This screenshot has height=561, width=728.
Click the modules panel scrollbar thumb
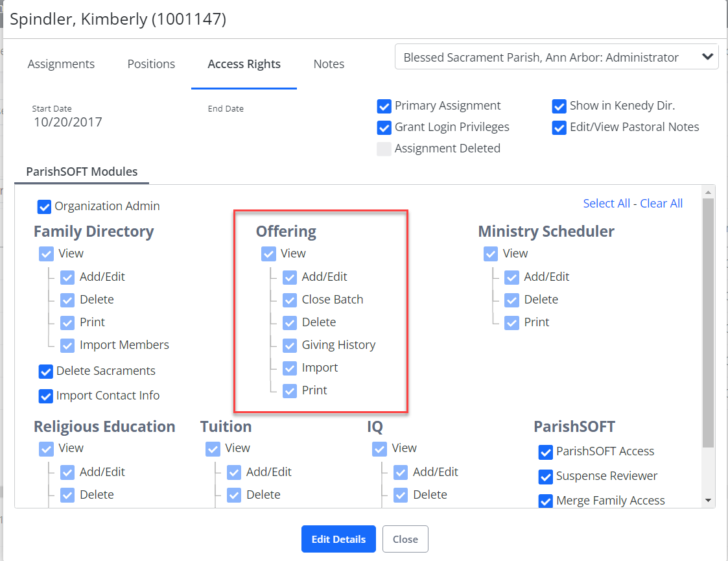(708, 323)
